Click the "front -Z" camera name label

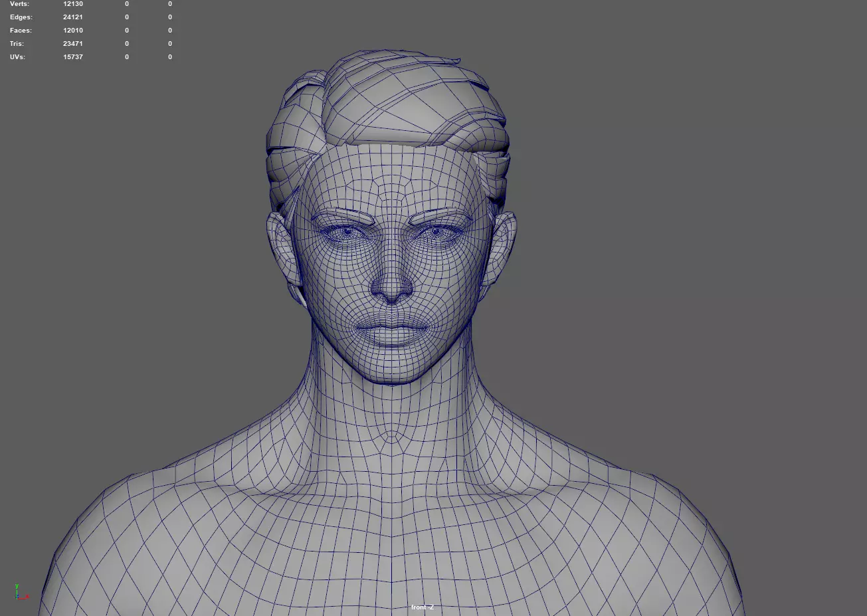(x=423, y=607)
